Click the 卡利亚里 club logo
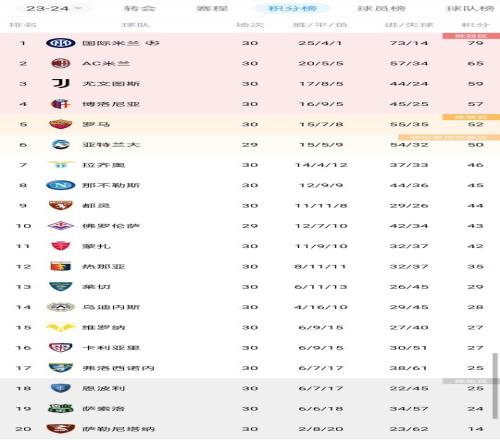Screen dimensions: 500x440 60,348
